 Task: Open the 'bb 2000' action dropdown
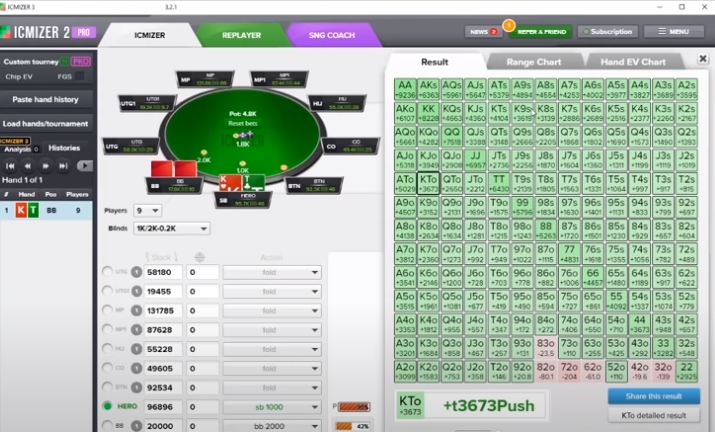pyautogui.click(x=272, y=426)
